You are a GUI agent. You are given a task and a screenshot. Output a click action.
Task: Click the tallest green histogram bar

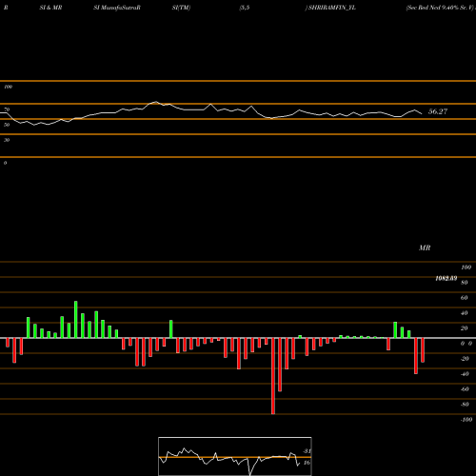click(76, 320)
